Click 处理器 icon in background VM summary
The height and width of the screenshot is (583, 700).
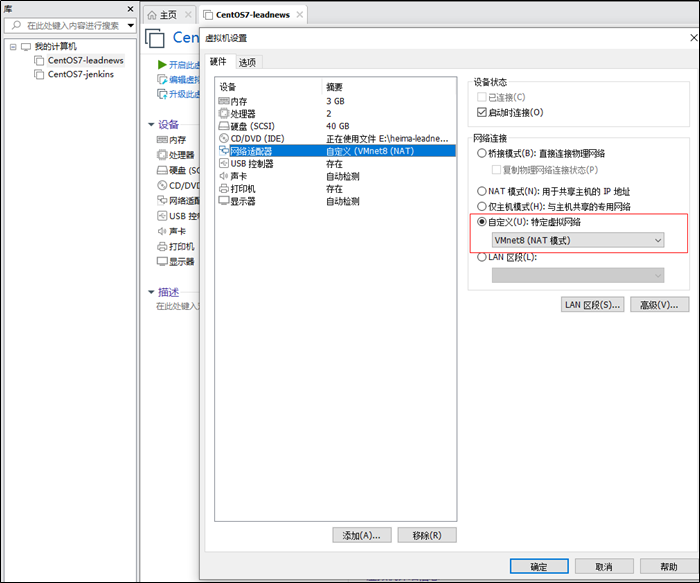162,155
